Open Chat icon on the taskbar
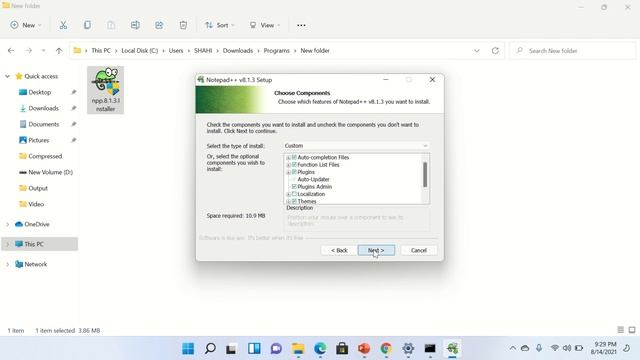 [276, 348]
